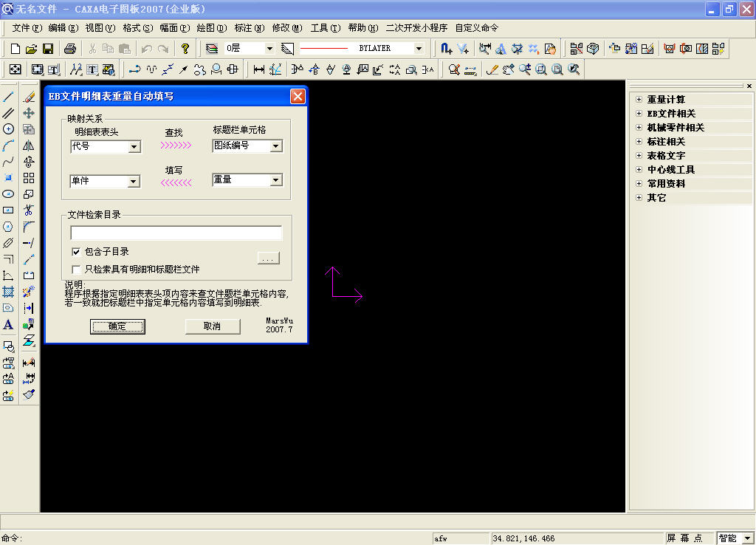756x545 pixels.
Task: Click the Save floppy disk icon
Action: pyautogui.click(x=48, y=48)
